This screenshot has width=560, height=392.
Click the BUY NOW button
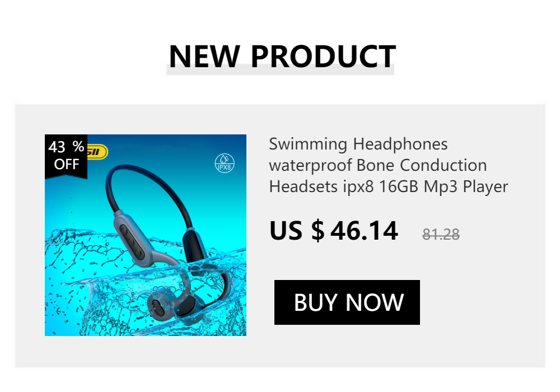(347, 302)
